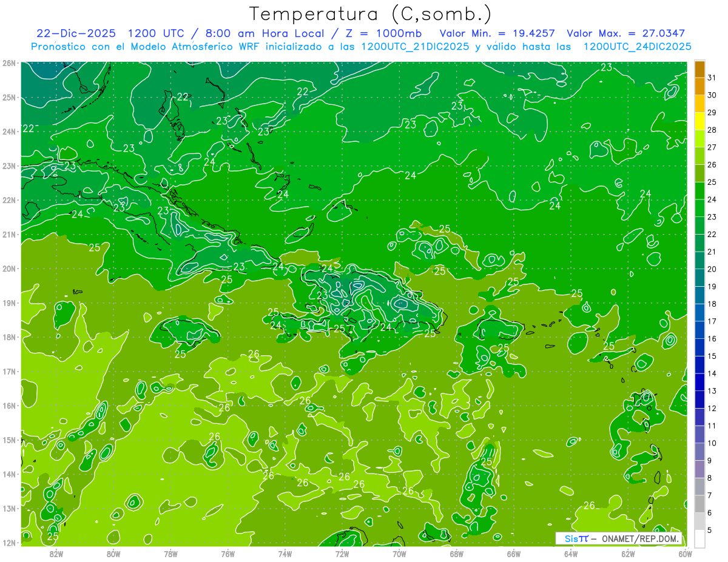Click the '23N' latitude axis label
This screenshot has height=562, width=728.
click(8, 166)
